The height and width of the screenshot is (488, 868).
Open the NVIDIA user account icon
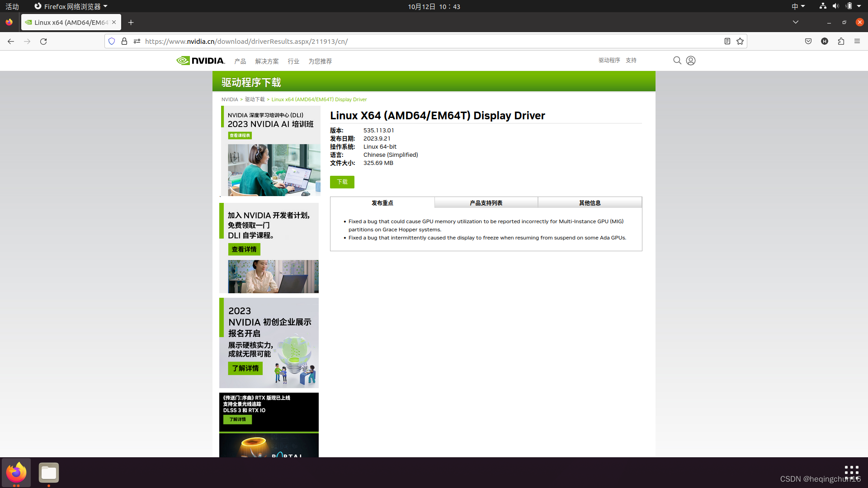[690, 61]
